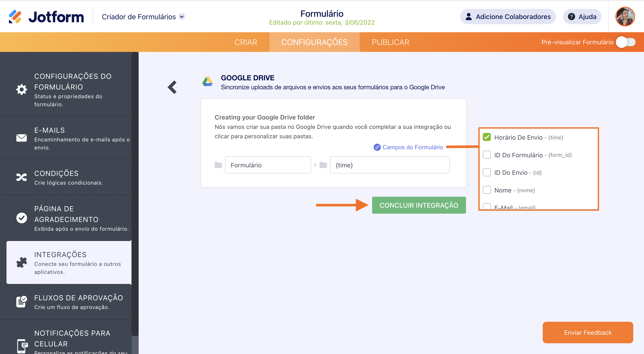
Task: Select the E-mails envelope icon
Action: click(21, 138)
